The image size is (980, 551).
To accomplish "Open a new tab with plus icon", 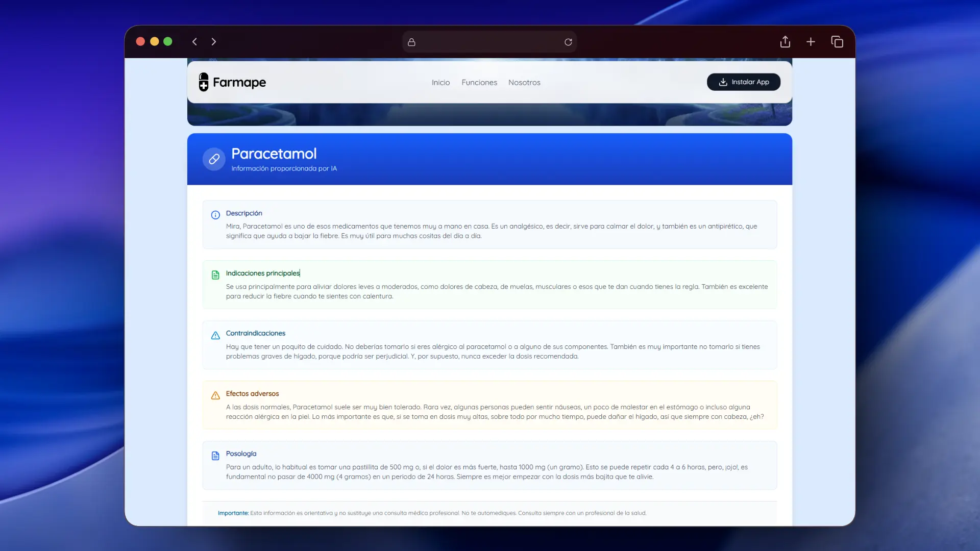I will coord(811,42).
